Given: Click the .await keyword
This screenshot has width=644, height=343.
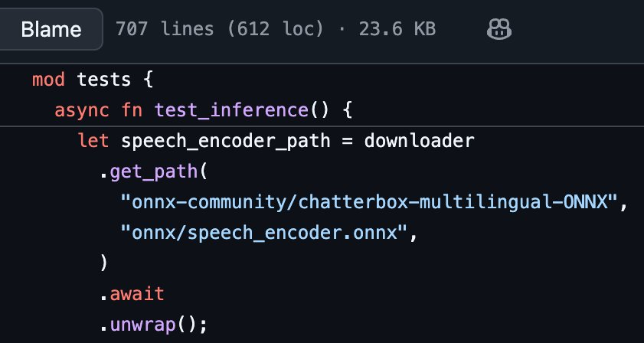Looking at the screenshot, I should click(x=132, y=294).
